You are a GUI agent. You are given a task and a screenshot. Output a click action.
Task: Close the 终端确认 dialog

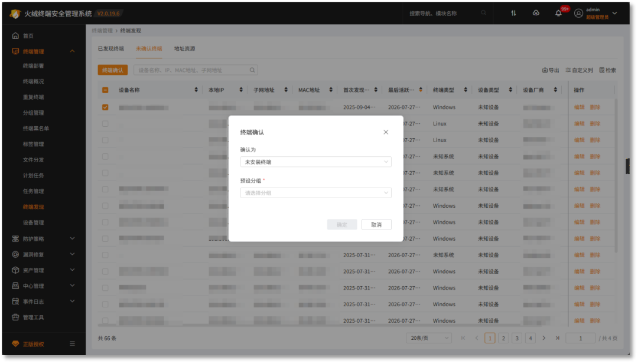tap(386, 132)
